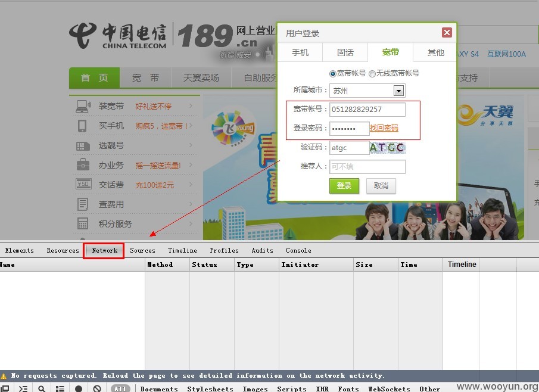The image size is (539, 392).
Task: Click the 宽带帐号 account input field
Action: click(367, 110)
